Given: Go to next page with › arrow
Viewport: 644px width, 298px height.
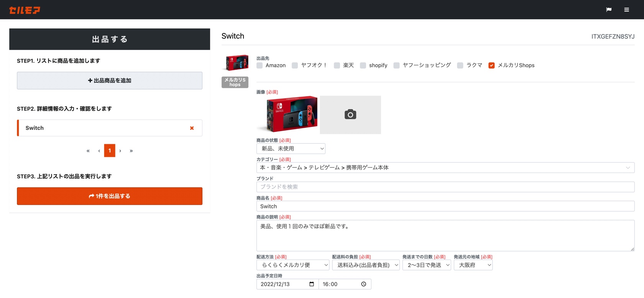Looking at the screenshot, I should [120, 151].
